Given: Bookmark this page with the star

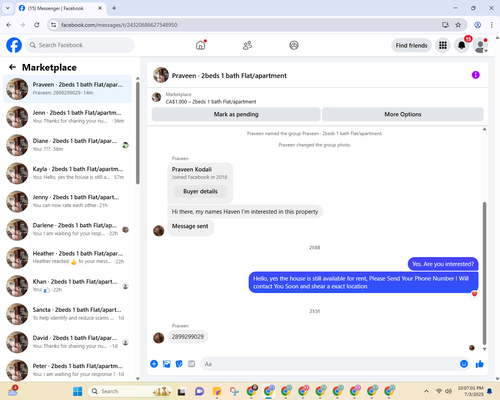Looking at the screenshot, I should 458,25.
